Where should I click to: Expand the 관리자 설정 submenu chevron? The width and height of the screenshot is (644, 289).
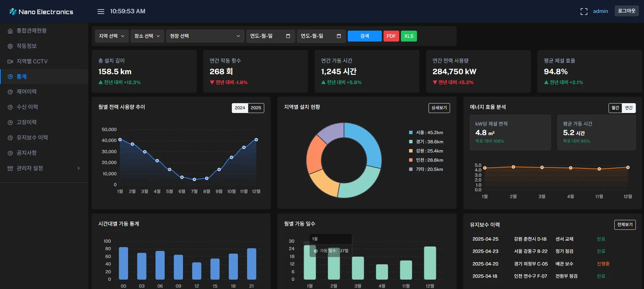click(x=78, y=168)
